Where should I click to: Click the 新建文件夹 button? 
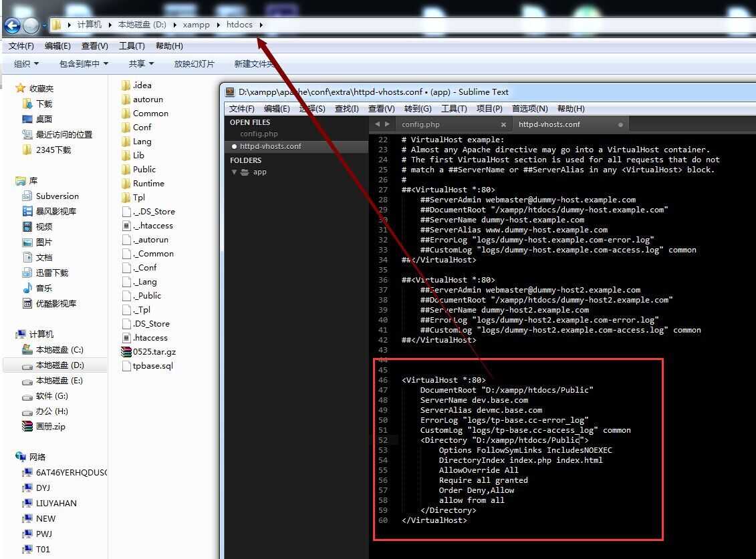pos(254,64)
